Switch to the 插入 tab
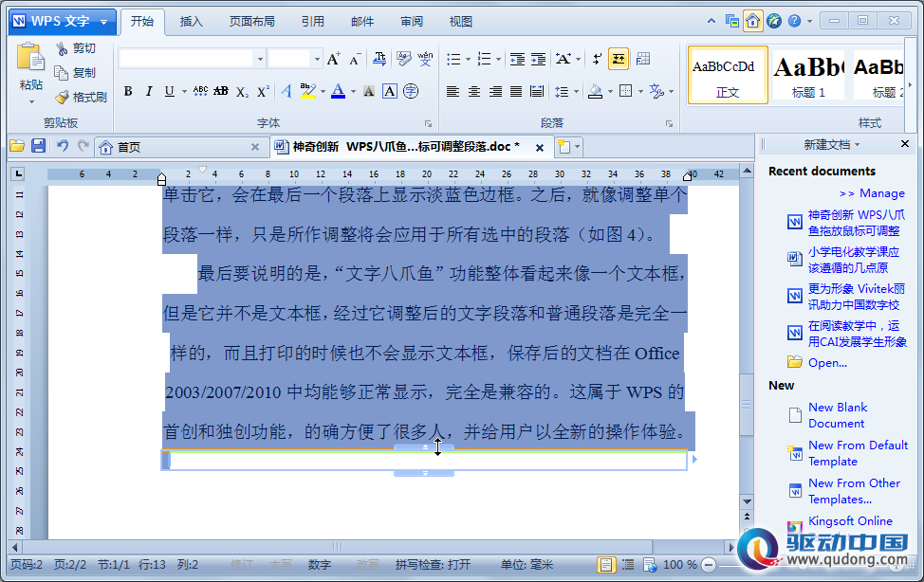This screenshot has width=924, height=582. [191, 22]
